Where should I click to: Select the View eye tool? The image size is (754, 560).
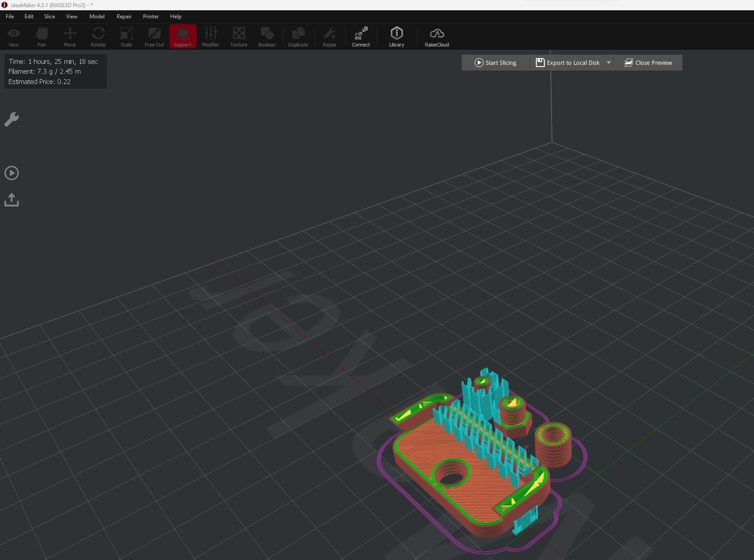pyautogui.click(x=14, y=37)
